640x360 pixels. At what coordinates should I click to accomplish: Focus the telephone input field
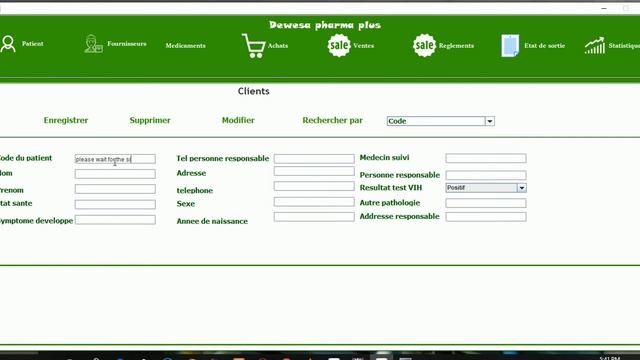tap(314, 186)
